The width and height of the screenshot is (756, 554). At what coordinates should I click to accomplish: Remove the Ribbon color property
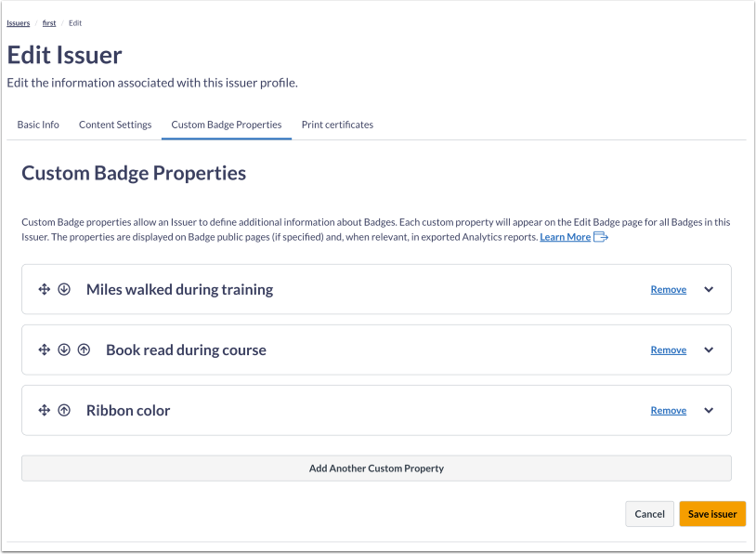(x=668, y=410)
